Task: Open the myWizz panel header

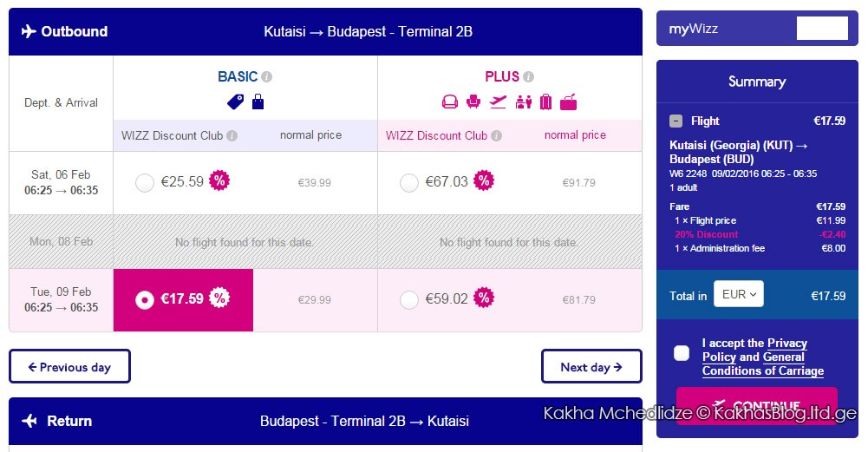Action: point(757,29)
